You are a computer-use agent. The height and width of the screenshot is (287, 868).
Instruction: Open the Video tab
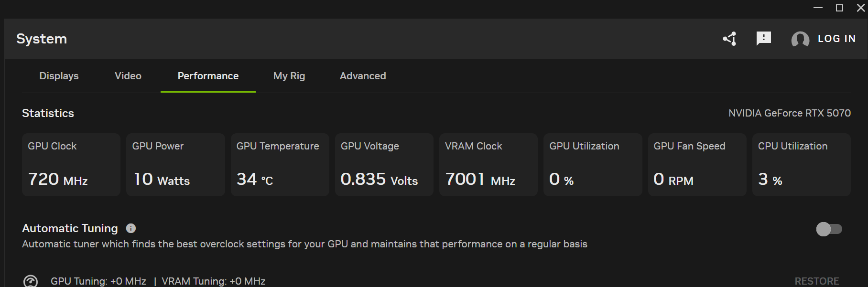[x=128, y=76]
